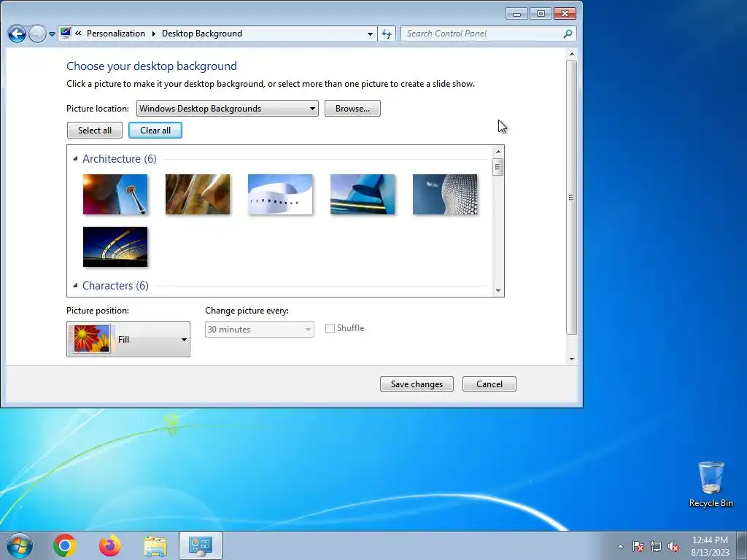Click the muted volume tray icon
747x560 pixels.
click(x=673, y=546)
